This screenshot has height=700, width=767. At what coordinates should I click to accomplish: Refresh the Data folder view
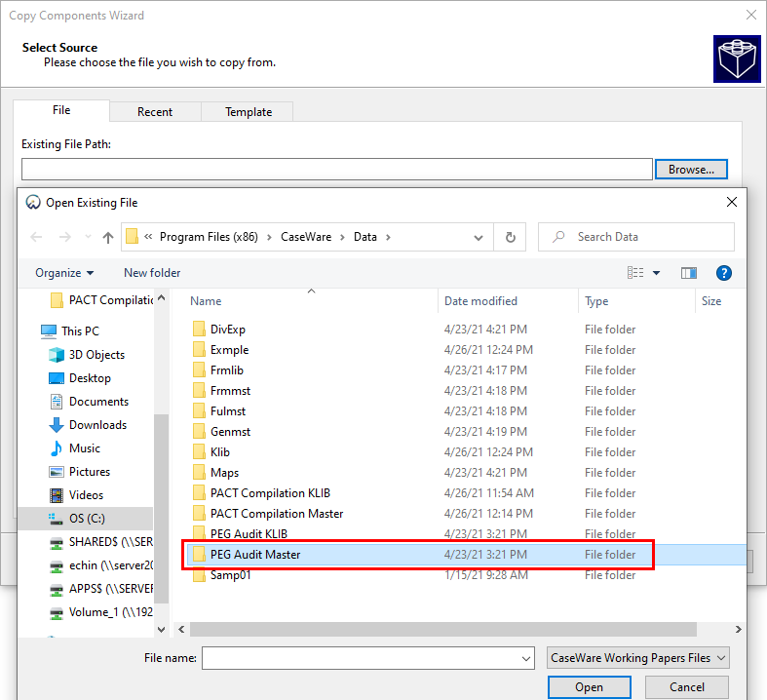(510, 237)
